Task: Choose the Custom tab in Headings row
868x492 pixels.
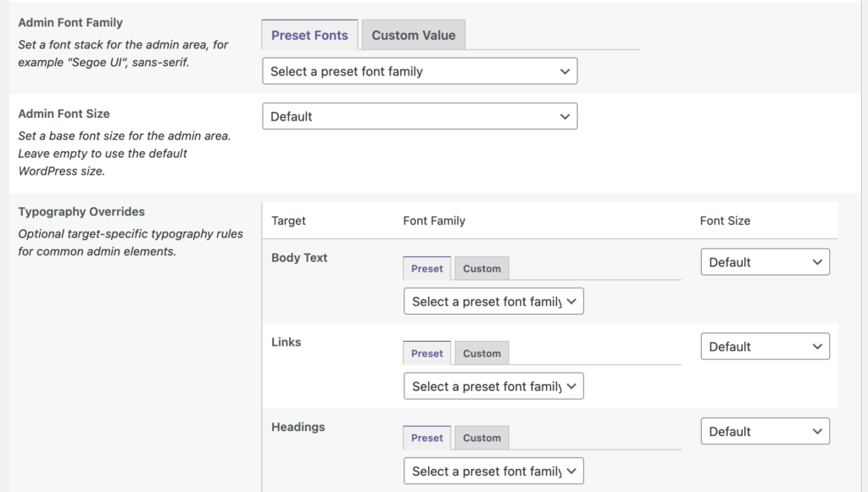Action: 481,439
